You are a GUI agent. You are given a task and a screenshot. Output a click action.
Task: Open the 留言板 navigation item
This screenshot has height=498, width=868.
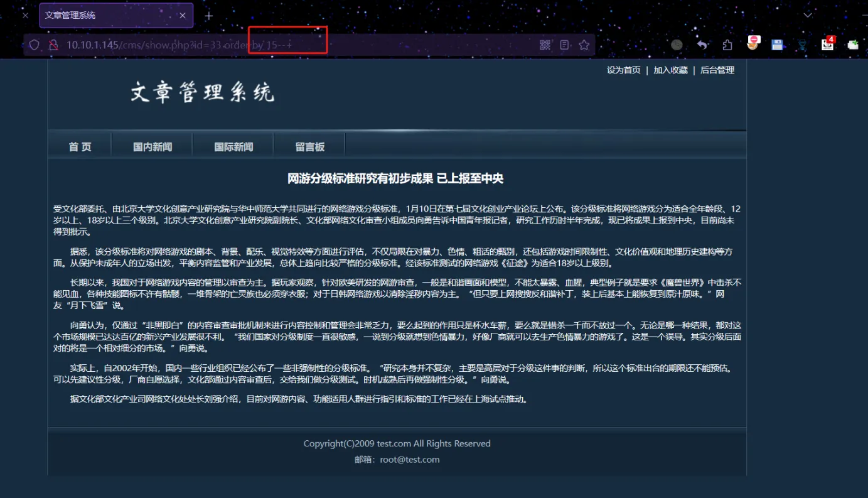[310, 146]
